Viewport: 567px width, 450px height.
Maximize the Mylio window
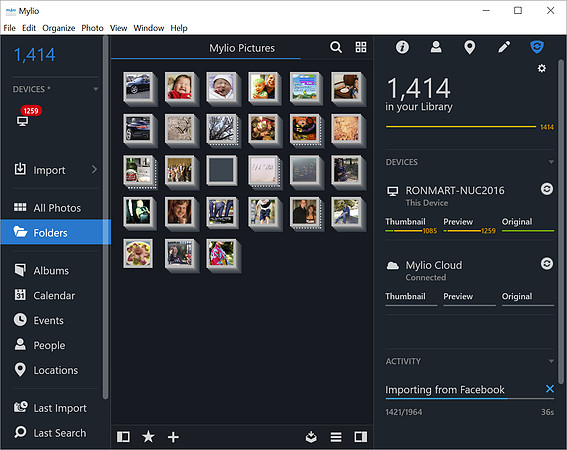[x=518, y=10]
